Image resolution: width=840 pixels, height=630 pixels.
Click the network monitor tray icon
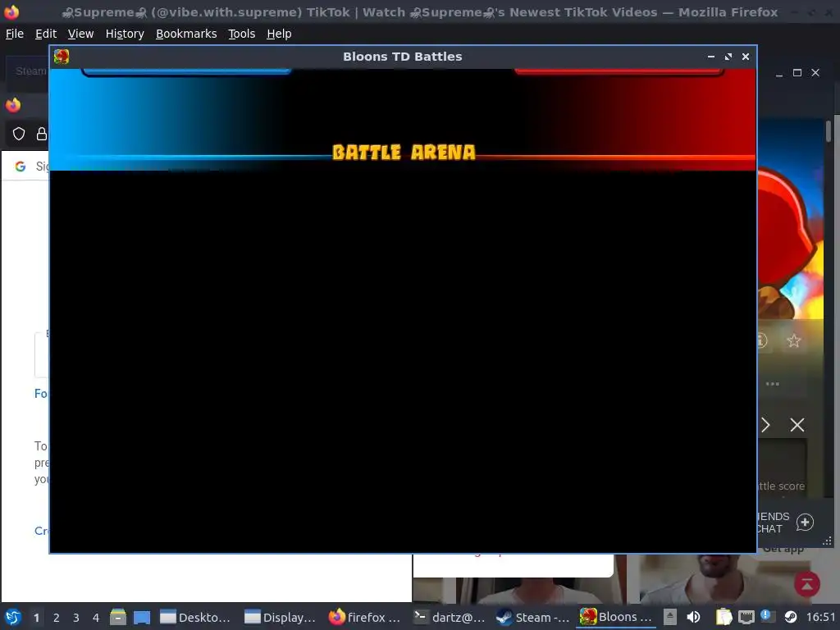[746, 618]
